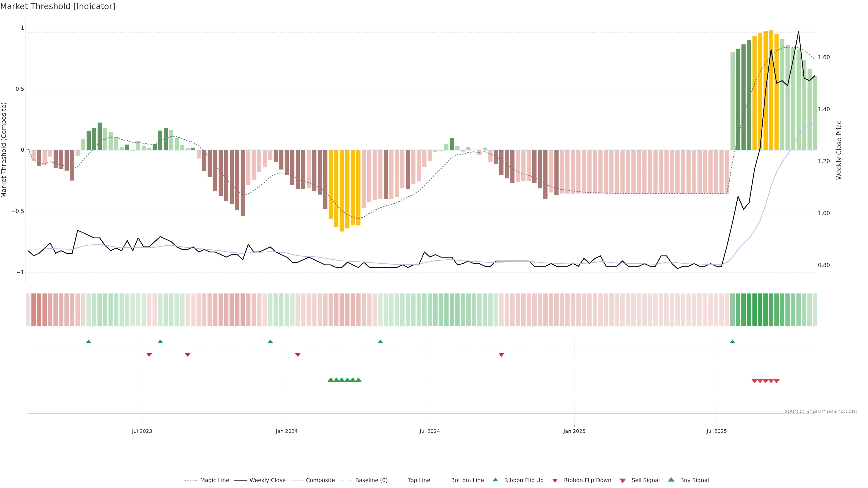Click the ribbon flip down marker near Jan 2024
This screenshot has height=488, width=868.
(297, 355)
